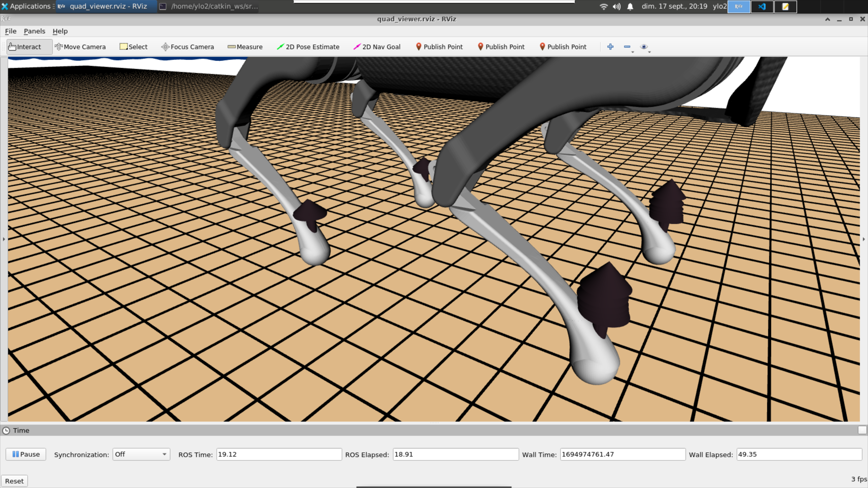Pause the time playback
The height and width of the screenshot is (488, 868).
[x=25, y=454]
